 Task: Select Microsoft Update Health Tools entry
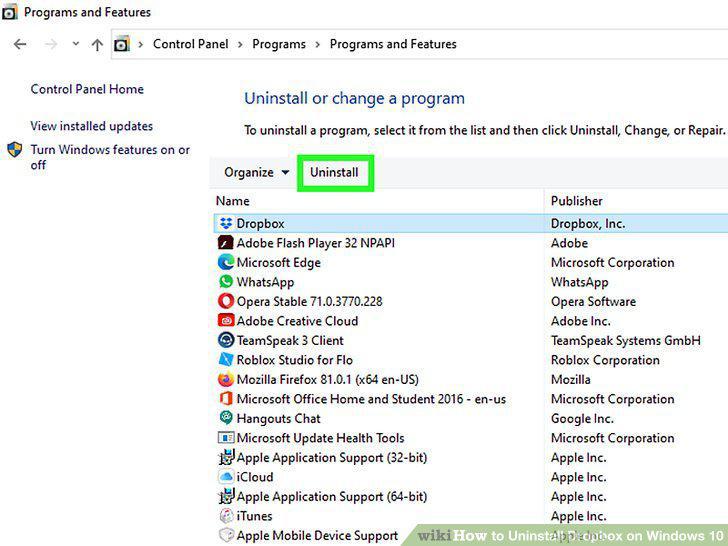[320, 438]
